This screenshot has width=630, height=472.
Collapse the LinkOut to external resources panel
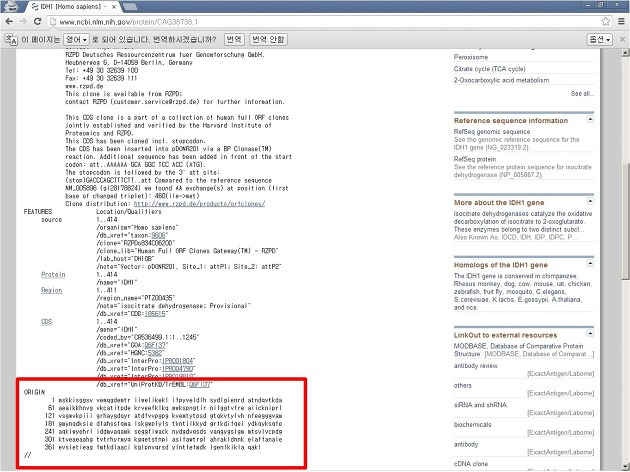coord(590,333)
